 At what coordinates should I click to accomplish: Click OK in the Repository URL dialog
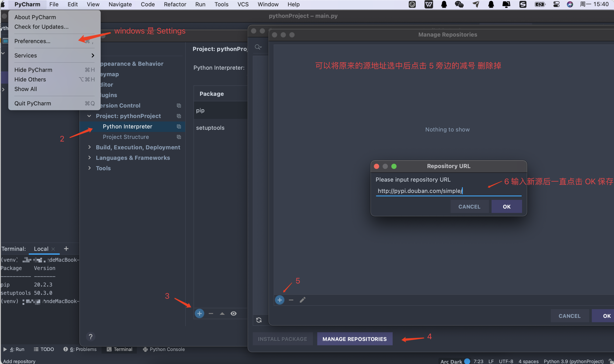pyautogui.click(x=507, y=207)
